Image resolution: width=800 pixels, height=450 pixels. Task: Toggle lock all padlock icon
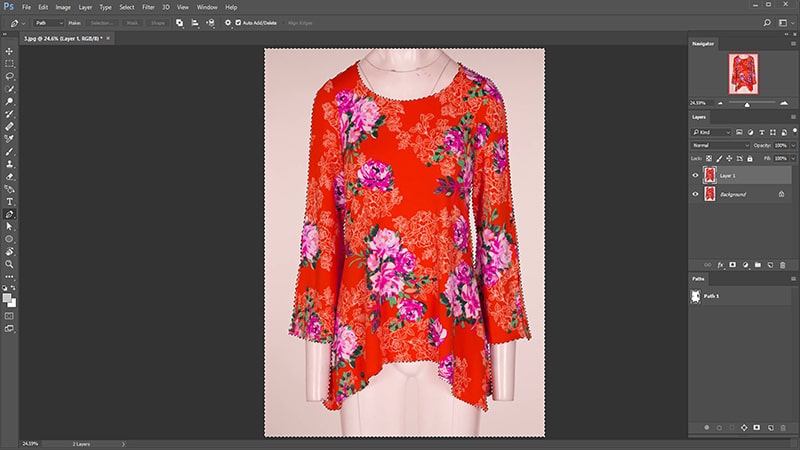(x=749, y=159)
